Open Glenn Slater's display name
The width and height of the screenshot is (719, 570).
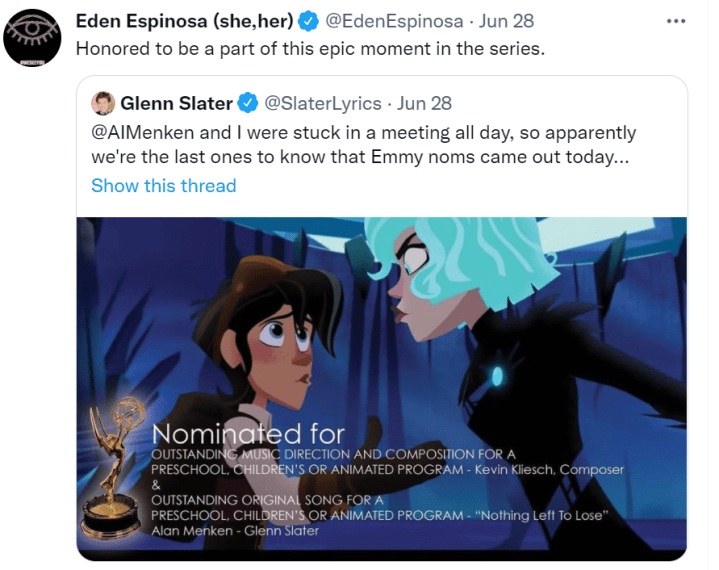click(176, 102)
